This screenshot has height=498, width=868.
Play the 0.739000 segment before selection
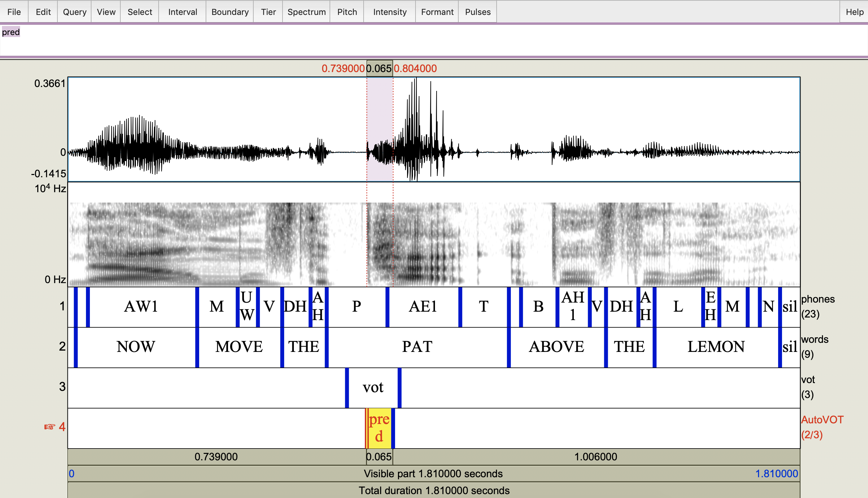(x=217, y=457)
